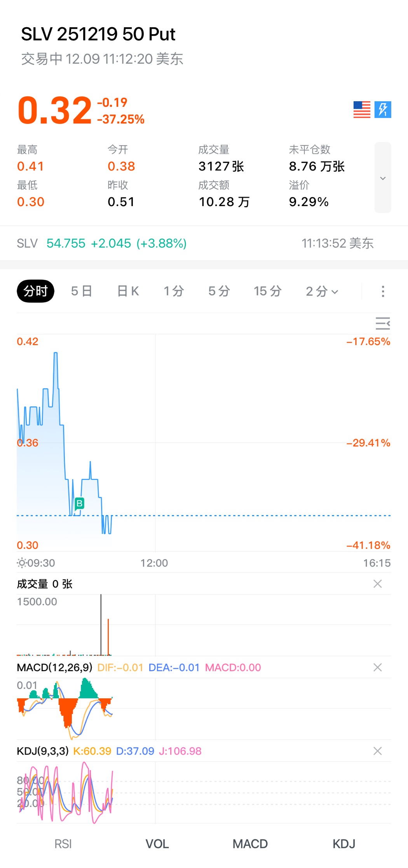Close the KDJ indicator panel
The image size is (408, 868).
point(377,751)
